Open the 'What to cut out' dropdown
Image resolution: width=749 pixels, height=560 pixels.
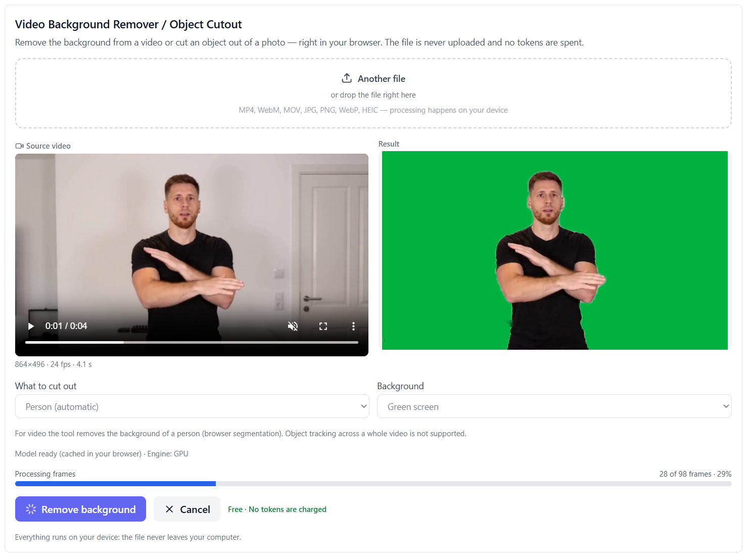point(192,406)
